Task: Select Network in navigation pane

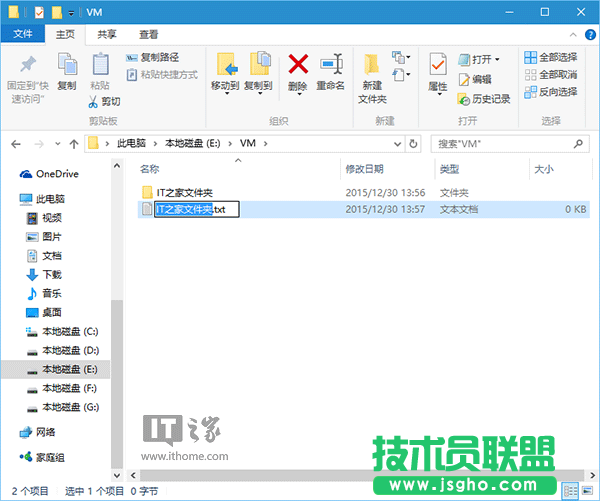Action: click(x=38, y=432)
